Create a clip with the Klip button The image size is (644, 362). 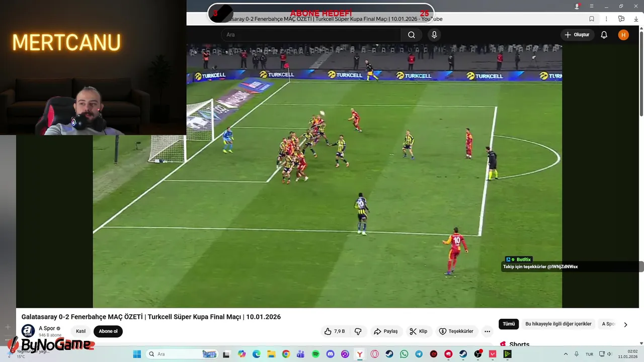tap(419, 331)
